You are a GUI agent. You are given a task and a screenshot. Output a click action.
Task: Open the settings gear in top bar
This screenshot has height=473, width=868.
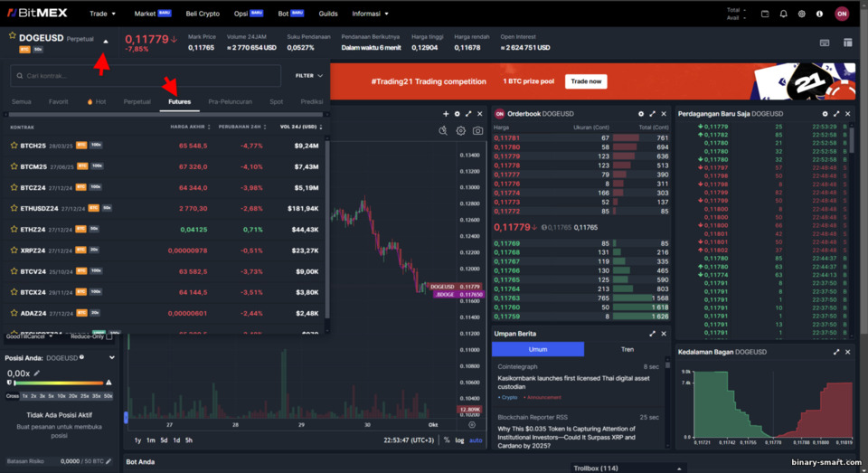click(x=802, y=14)
